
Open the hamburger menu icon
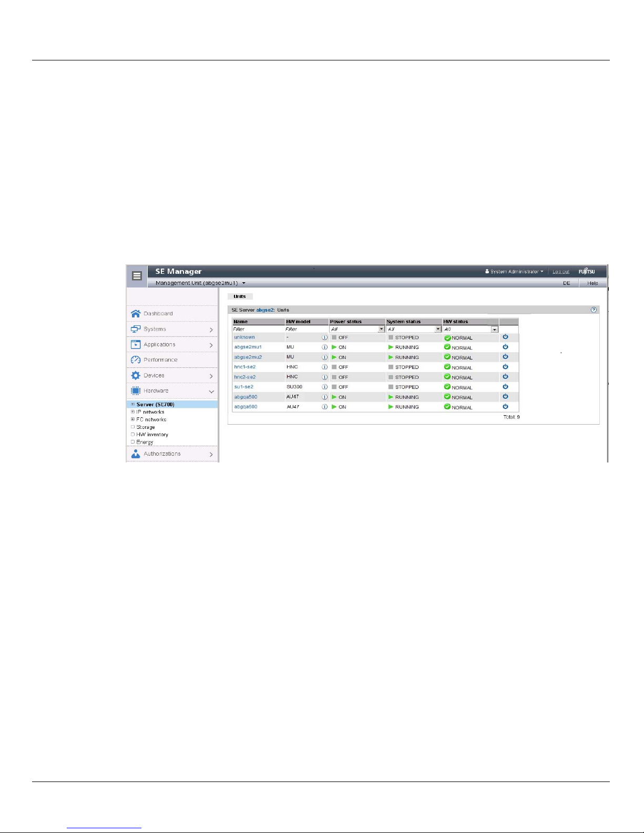point(137,275)
